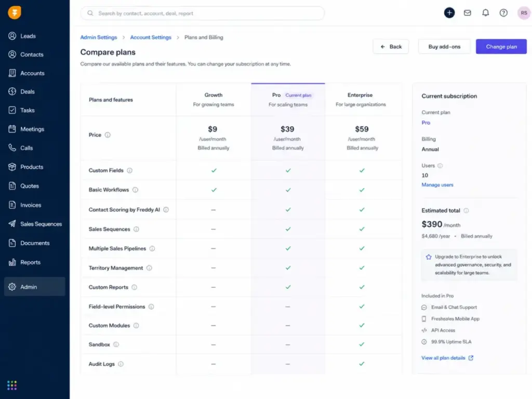Click the Back button

391,46
